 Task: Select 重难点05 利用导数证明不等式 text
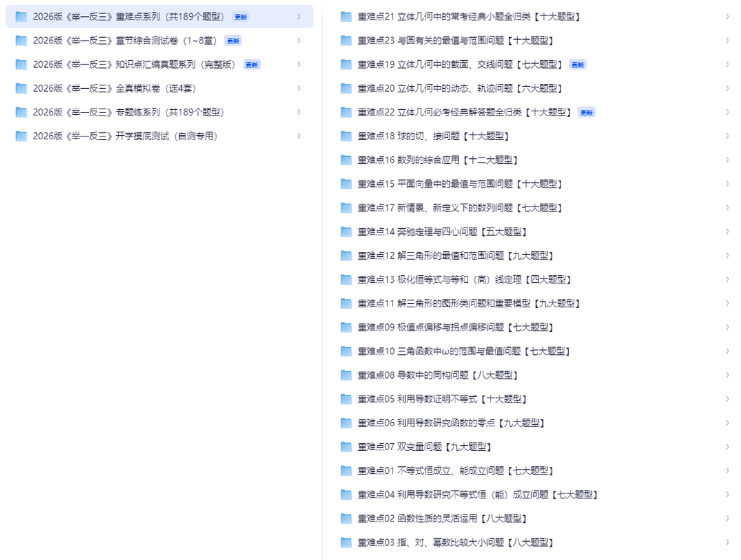click(417, 399)
